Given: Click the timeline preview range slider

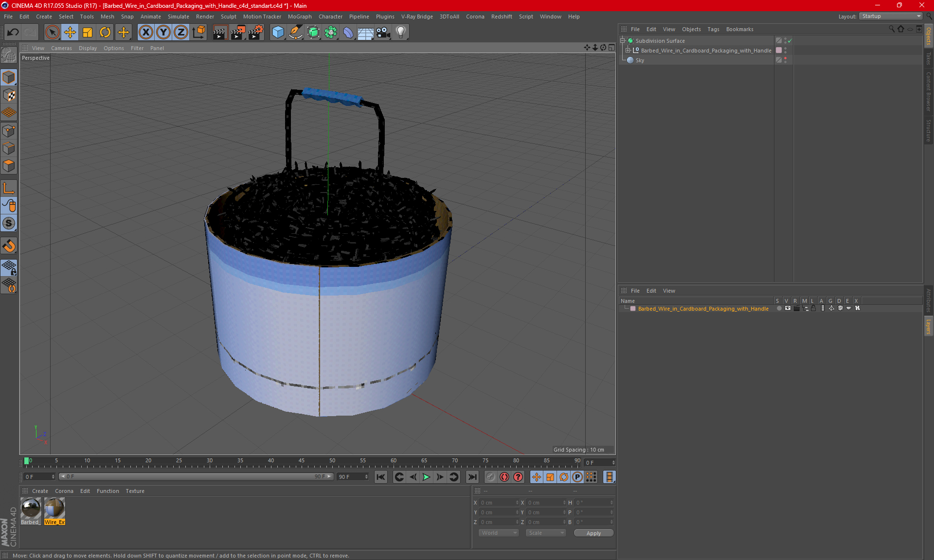Looking at the screenshot, I should pyautogui.click(x=196, y=476).
